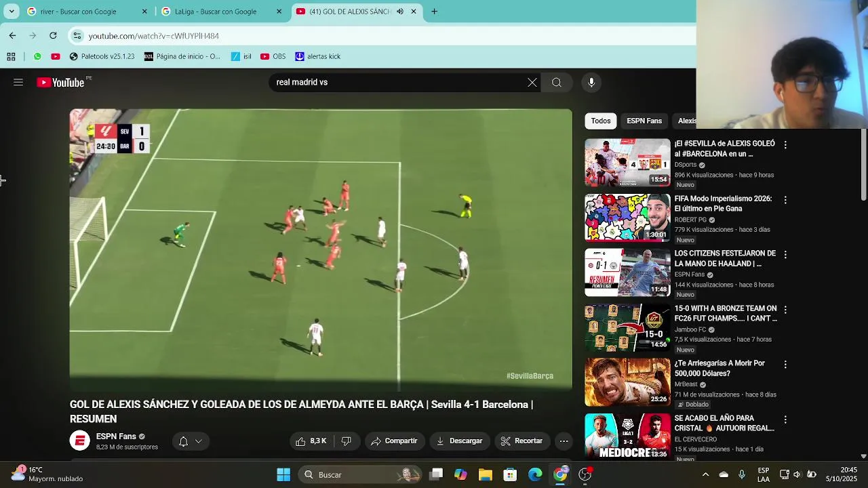The image size is (868, 488).
Task: Open more actions ellipsis under video
Action: pyautogui.click(x=564, y=441)
